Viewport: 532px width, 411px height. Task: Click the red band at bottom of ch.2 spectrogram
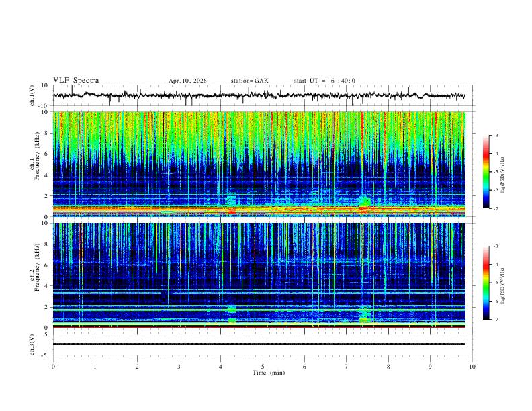(259, 327)
